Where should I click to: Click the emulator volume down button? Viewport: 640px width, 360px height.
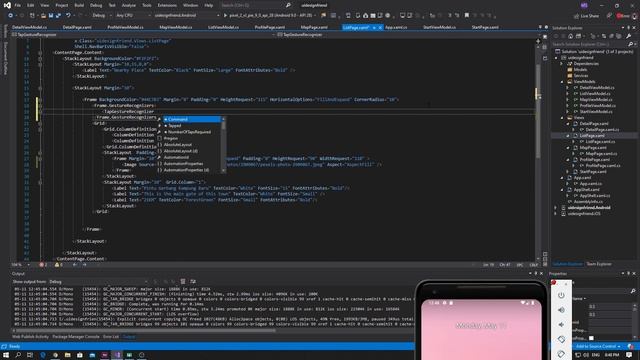[x=561, y=325]
